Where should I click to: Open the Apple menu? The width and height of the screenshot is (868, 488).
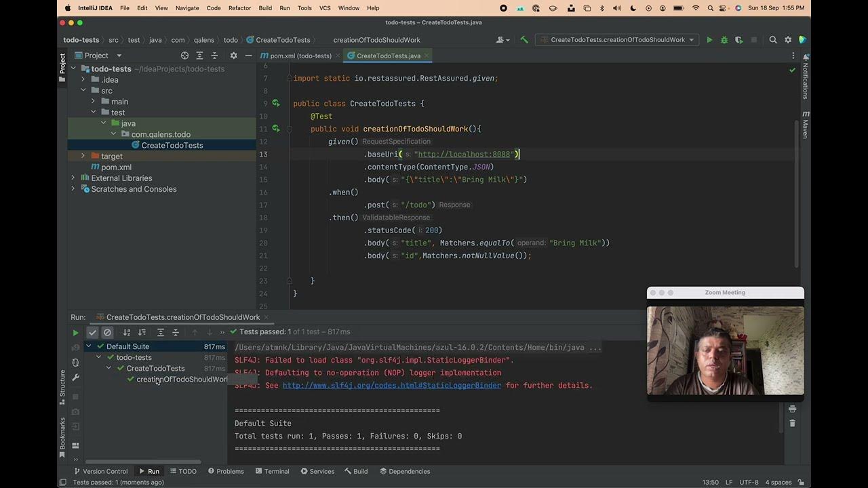tap(67, 8)
